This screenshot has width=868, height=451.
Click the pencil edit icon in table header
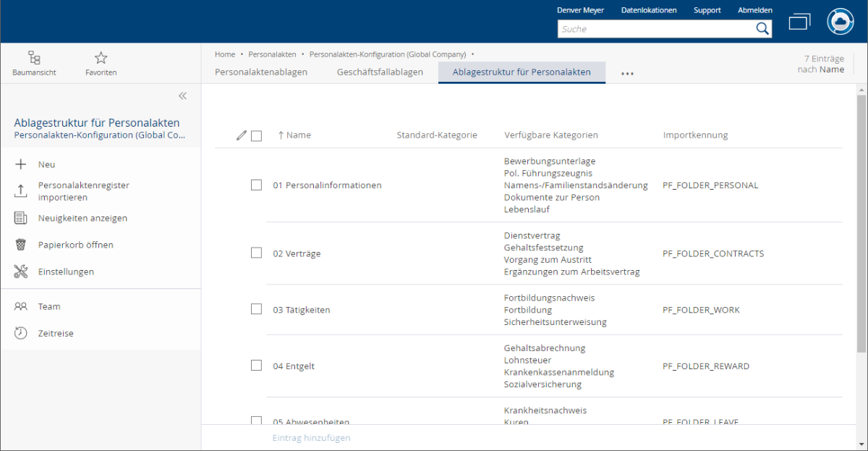[x=242, y=135]
